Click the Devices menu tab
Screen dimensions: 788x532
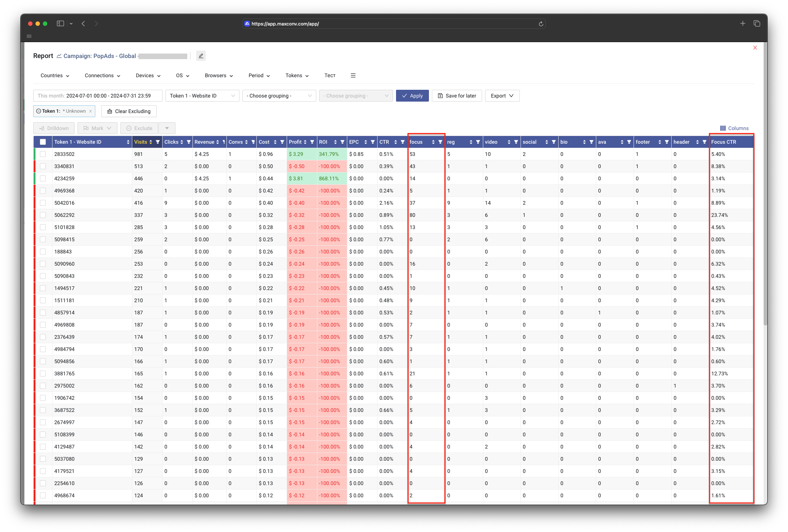click(x=149, y=75)
